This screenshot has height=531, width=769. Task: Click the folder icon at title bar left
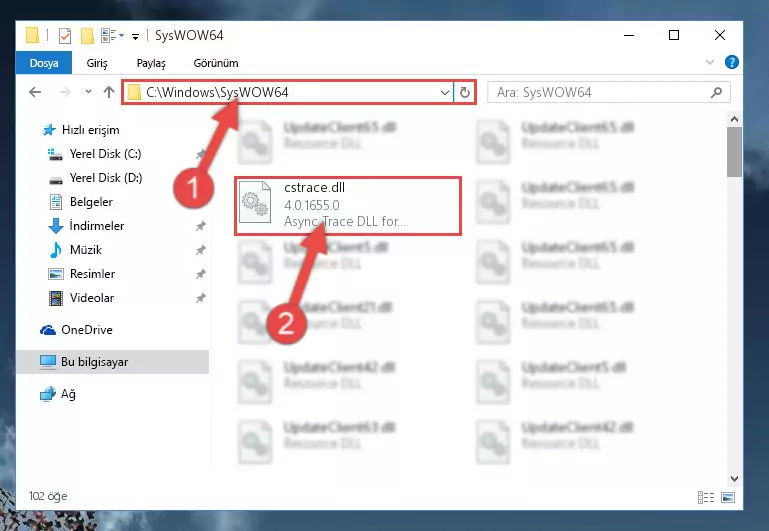32,35
